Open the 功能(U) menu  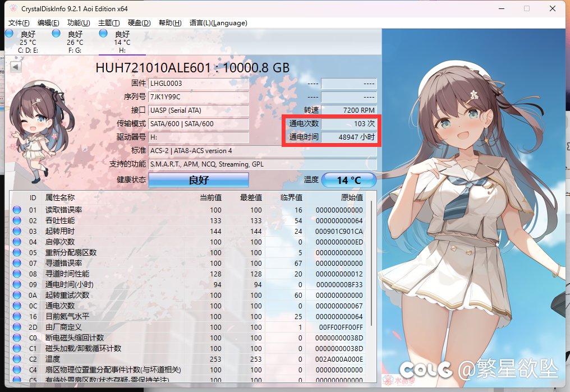79,23
